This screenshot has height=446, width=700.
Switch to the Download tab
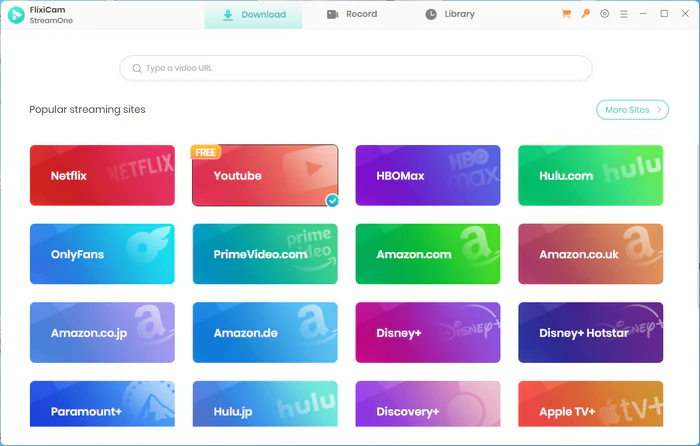(254, 15)
